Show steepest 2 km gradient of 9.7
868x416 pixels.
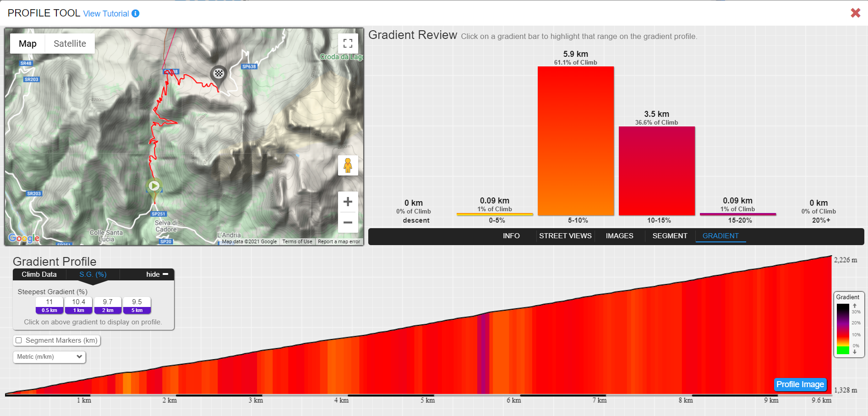[x=108, y=306]
